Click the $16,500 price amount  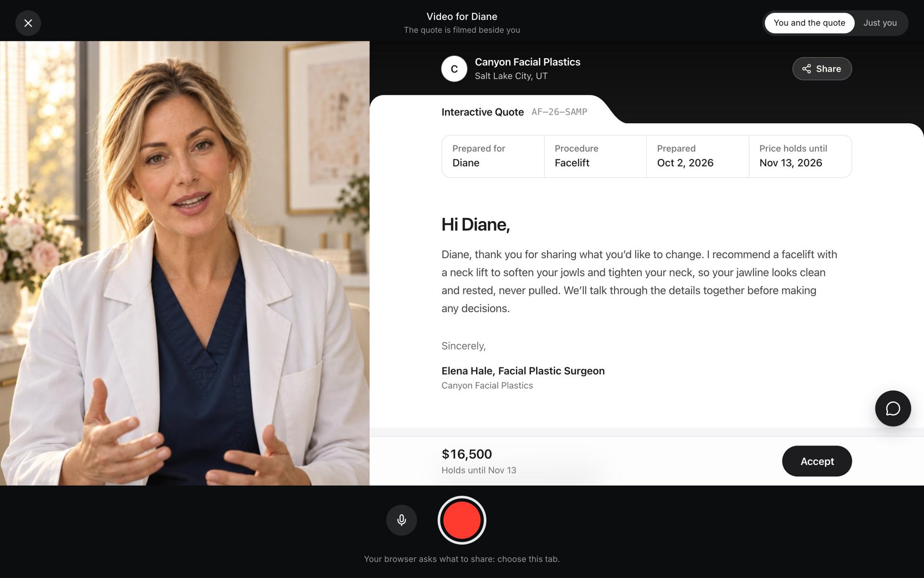(x=467, y=454)
